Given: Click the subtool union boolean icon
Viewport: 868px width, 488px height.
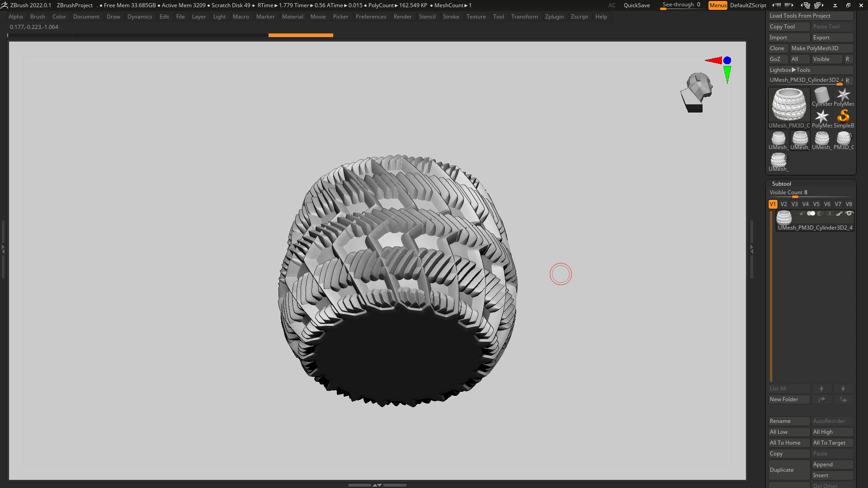Looking at the screenshot, I should (x=811, y=214).
